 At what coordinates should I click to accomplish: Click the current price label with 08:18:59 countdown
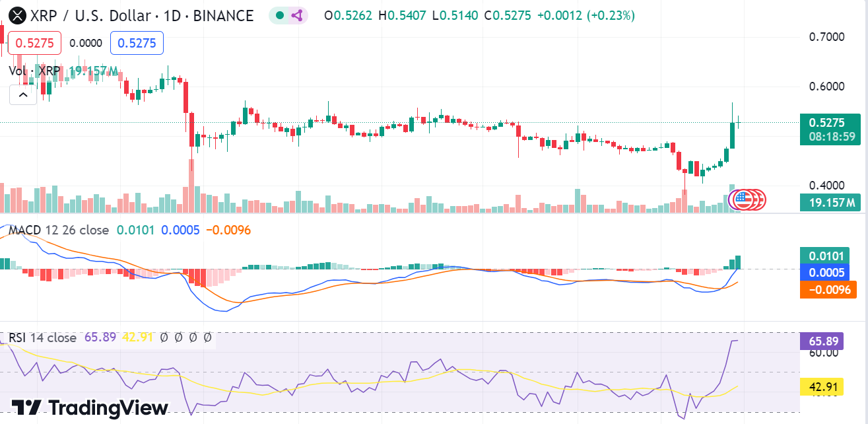pyautogui.click(x=830, y=129)
